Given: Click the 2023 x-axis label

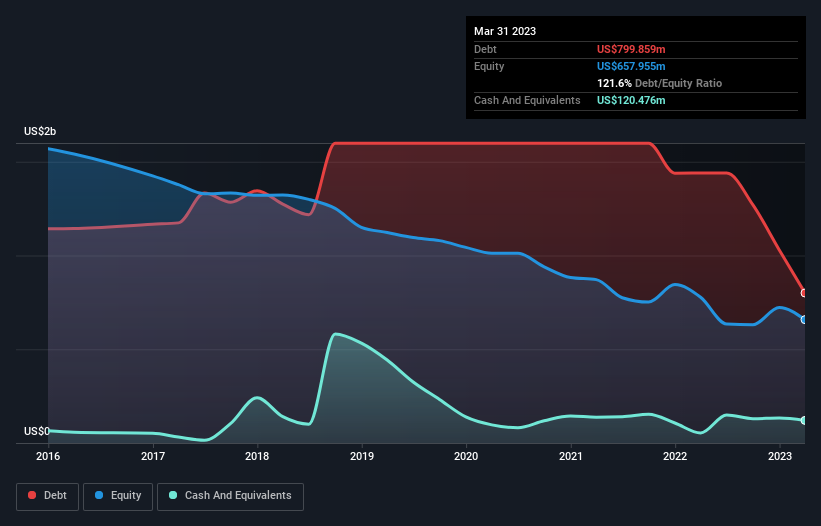Looking at the screenshot, I should (x=780, y=456).
